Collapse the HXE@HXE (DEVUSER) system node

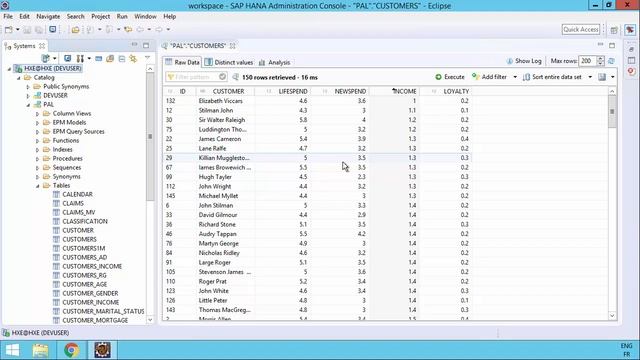tap(9, 69)
